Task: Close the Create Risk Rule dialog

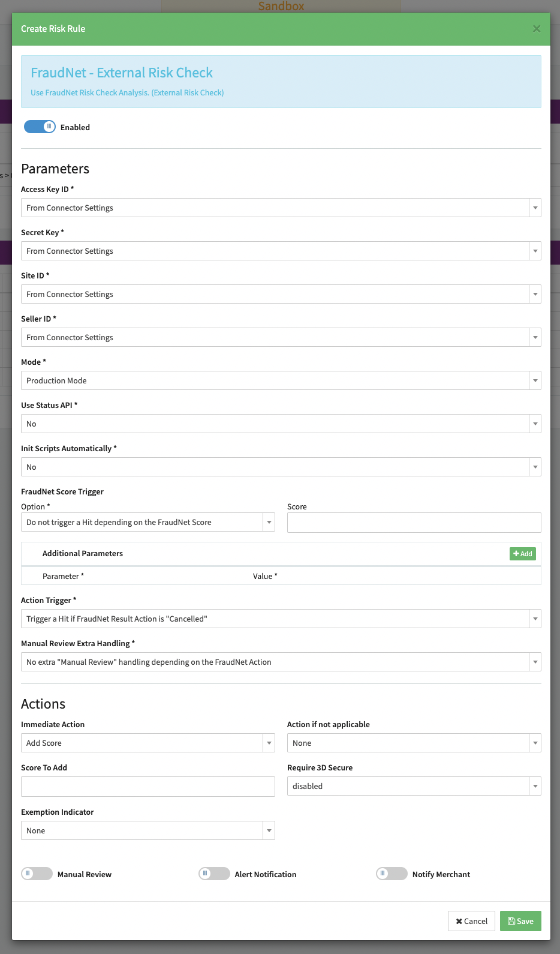Action: 537,29
